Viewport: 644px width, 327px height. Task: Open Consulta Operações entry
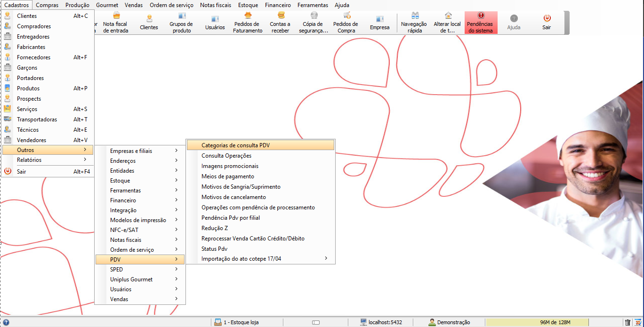(261, 156)
